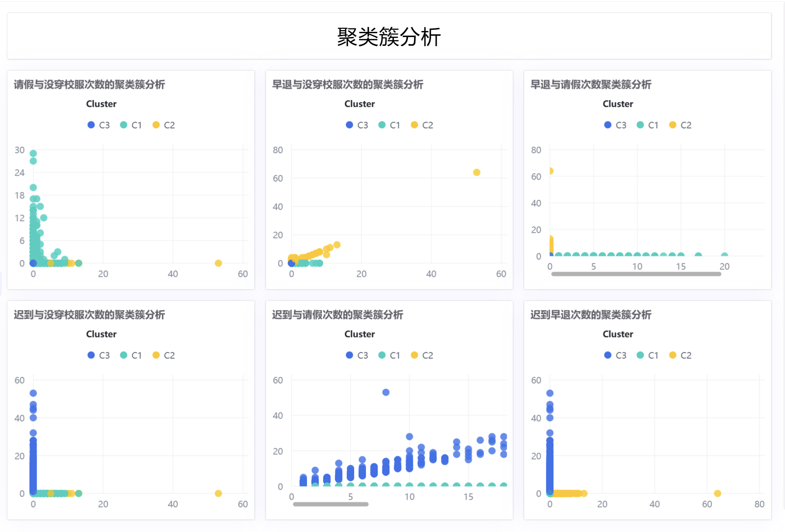Click x-axis label 10 in 迟到与请假 chart
The image size is (785, 532).
click(x=409, y=497)
